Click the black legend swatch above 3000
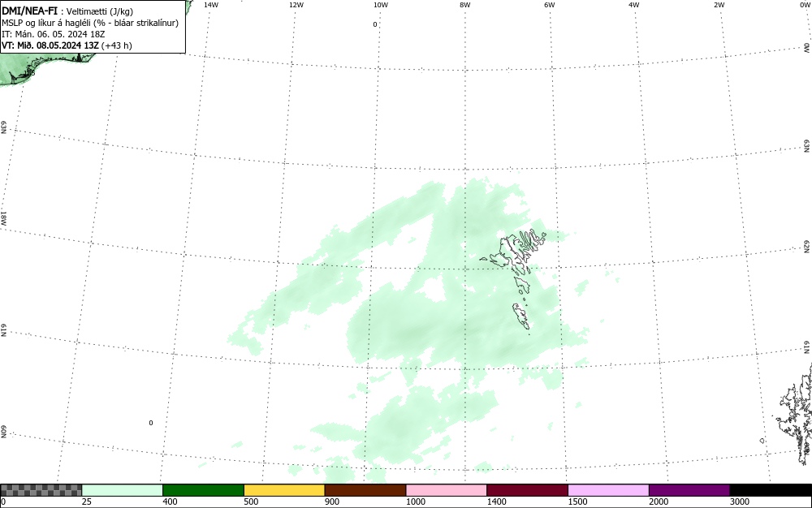 tap(771, 490)
